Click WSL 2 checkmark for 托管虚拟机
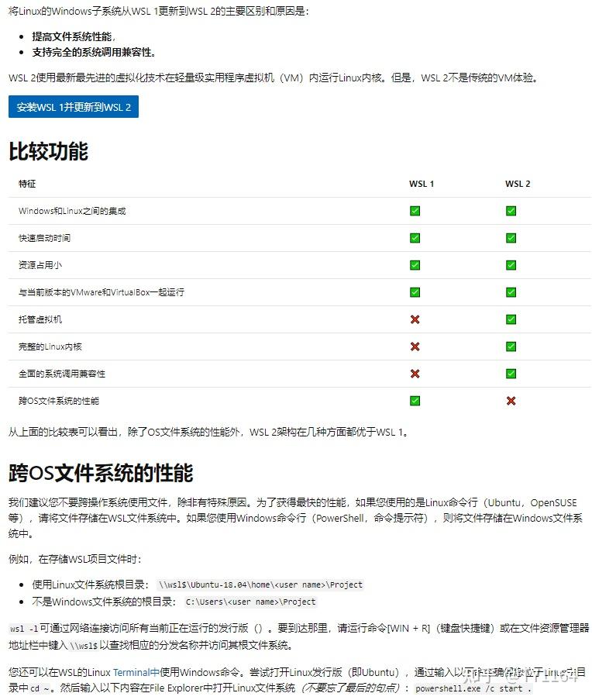Viewport: 592px width, 700px height. [511, 319]
